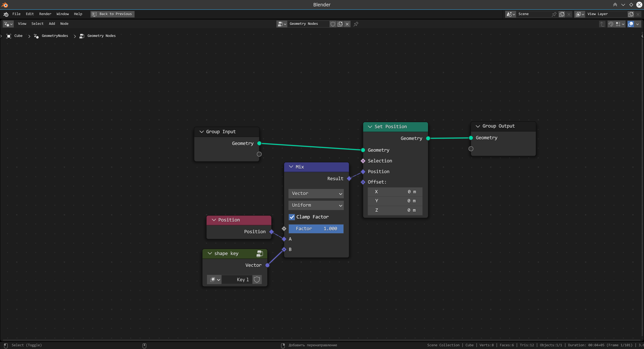
Task: Click the Offset X value field
Action: 395,192
